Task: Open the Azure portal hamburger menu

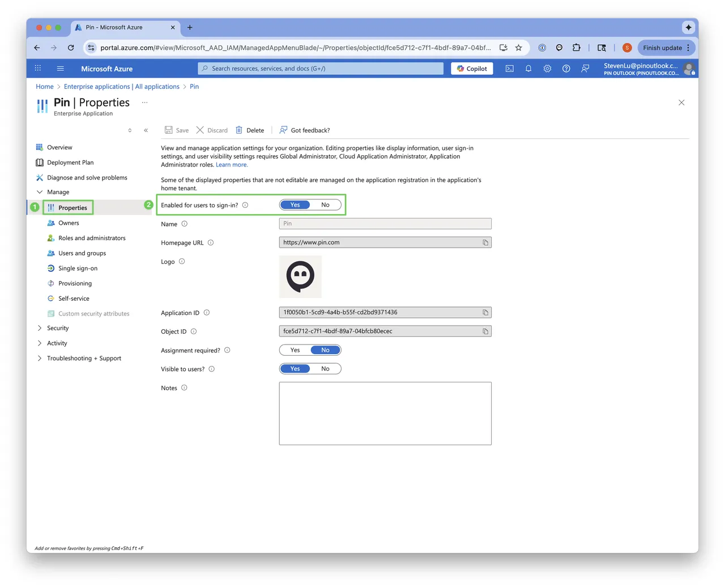Action: click(61, 69)
